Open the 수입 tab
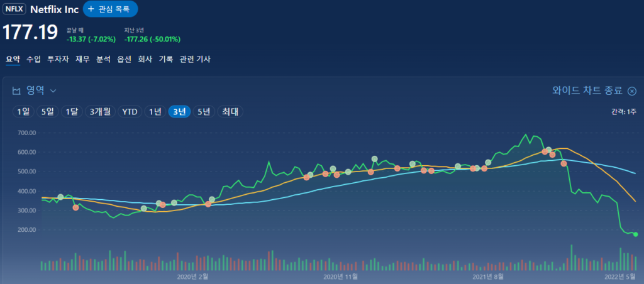The image size is (644, 284). pyautogui.click(x=33, y=59)
